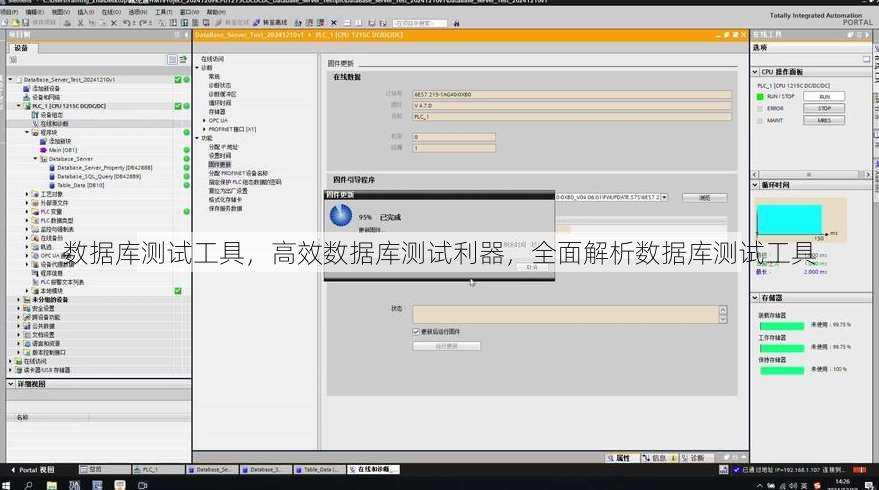This screenshot has width=879, height=490.
Task: Click the File Explorer taskbar icon
Action: (x=52, y=485)
